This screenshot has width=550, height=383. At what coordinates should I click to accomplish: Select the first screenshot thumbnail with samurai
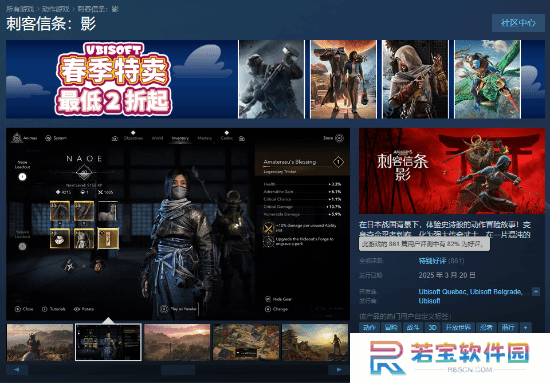coord(40,342)
